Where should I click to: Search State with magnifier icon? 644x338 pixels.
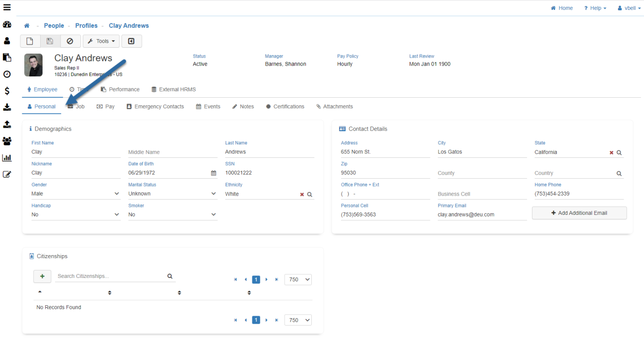click(619, 153)
